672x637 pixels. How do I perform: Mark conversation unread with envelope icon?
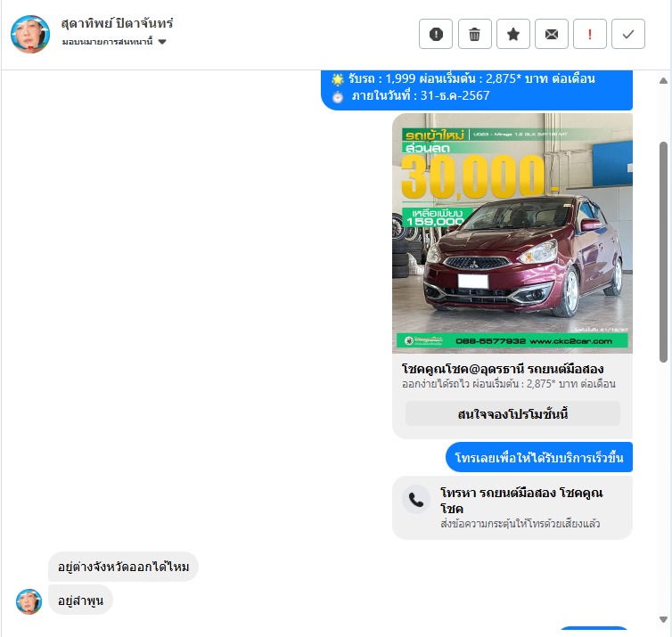click(x=552, y=34)
